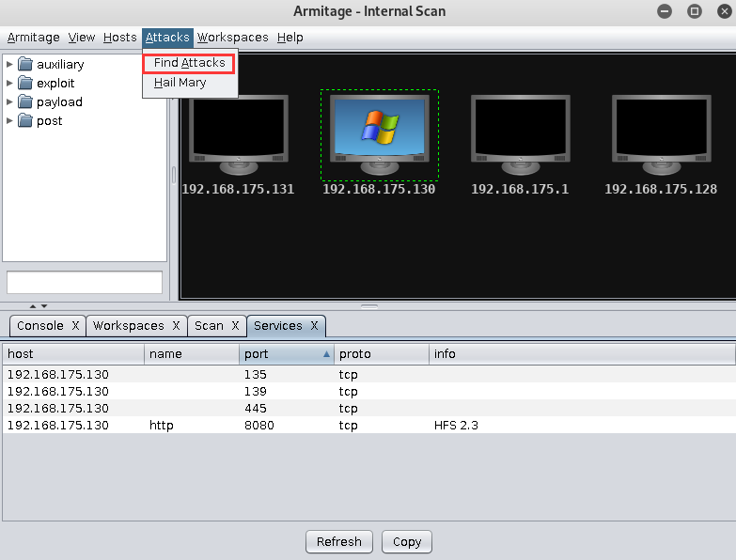Expand the exploit module tree
The height and width of the screenshot is (560, 736).
(9, 83)
